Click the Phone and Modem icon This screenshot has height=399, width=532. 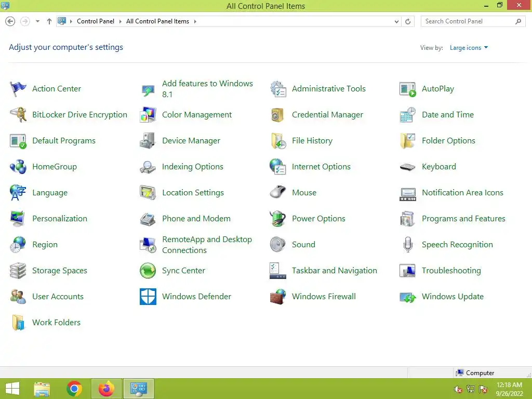point(148,219)
